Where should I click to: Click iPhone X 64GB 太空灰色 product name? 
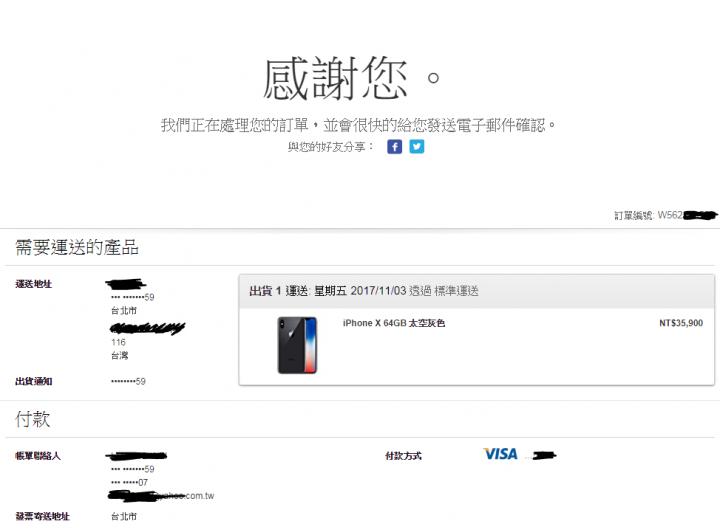394,323
